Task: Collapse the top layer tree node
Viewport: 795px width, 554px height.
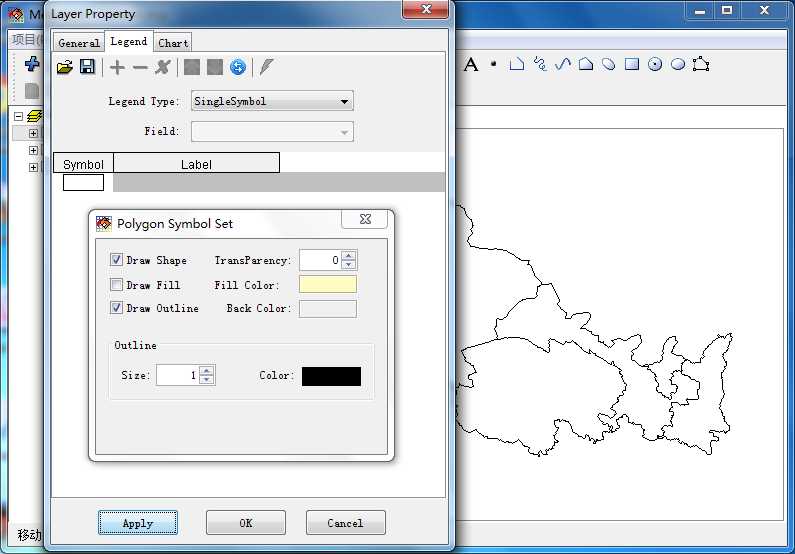Action: (18, 116)
